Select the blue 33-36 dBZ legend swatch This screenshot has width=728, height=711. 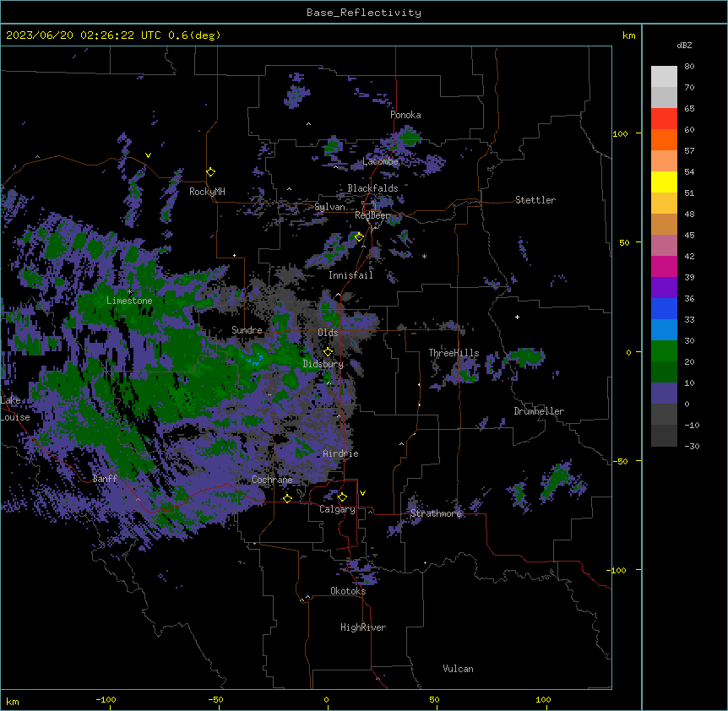click(x=664, y=309)
